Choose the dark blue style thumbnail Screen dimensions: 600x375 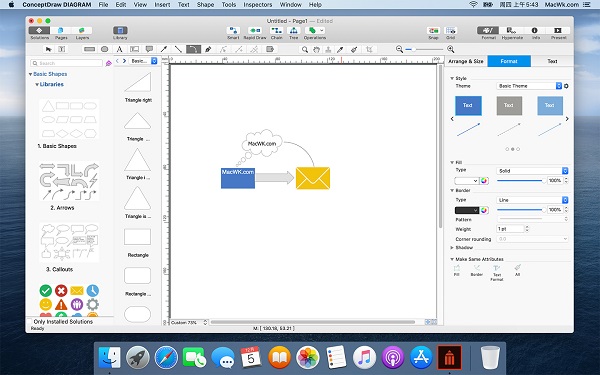point(468,105)
